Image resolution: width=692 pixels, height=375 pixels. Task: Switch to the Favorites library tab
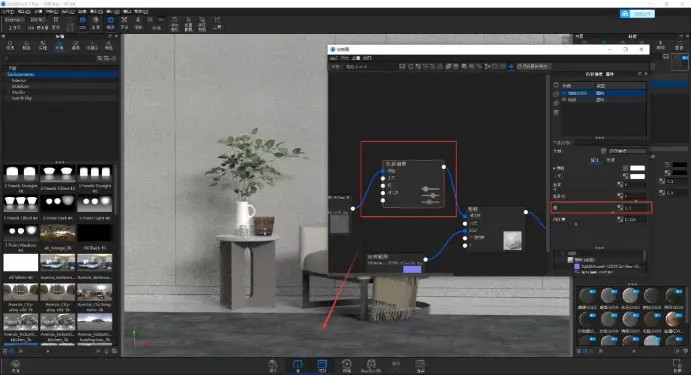pos(92,45)
